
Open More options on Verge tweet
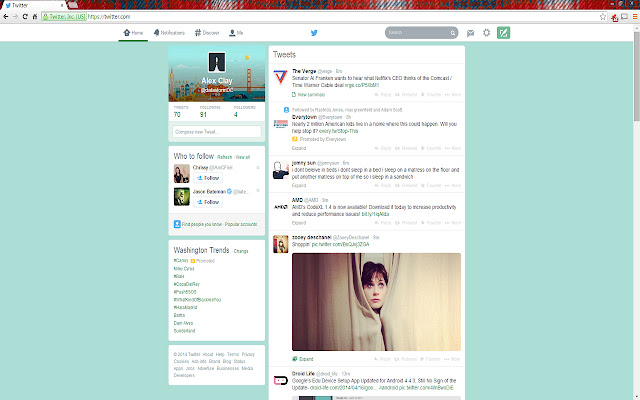[x=453, y=95]
